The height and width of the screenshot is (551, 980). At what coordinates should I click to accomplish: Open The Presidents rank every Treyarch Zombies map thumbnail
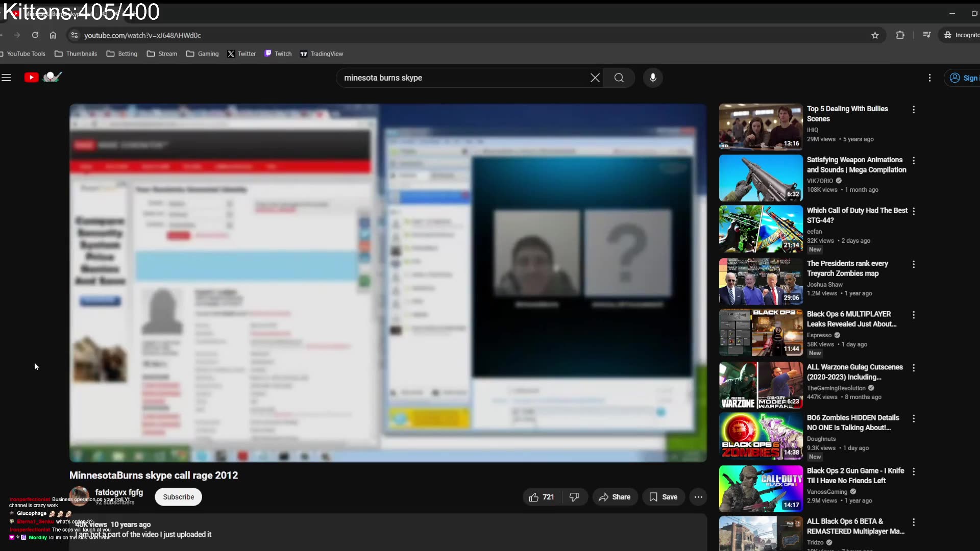[760, 281]
